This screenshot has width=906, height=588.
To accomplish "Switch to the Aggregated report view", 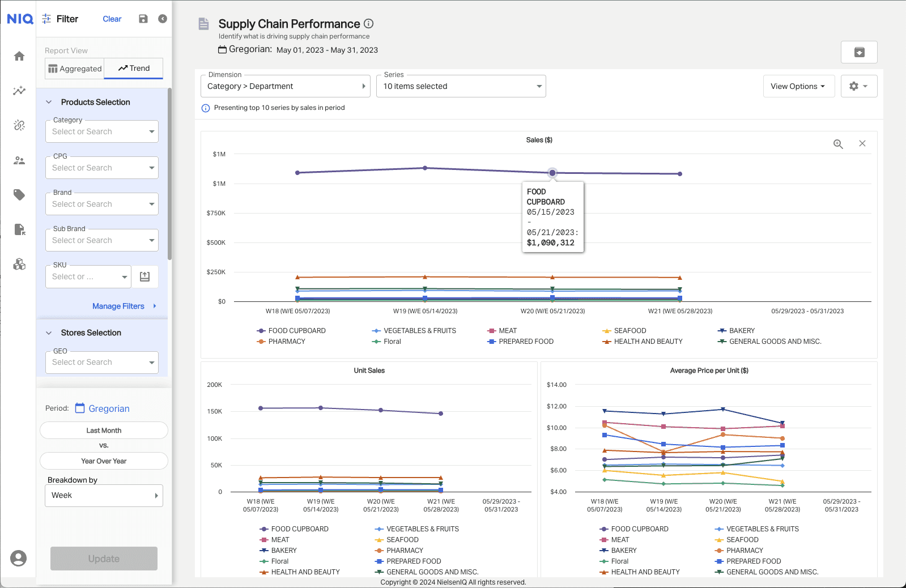I will 75,69.
